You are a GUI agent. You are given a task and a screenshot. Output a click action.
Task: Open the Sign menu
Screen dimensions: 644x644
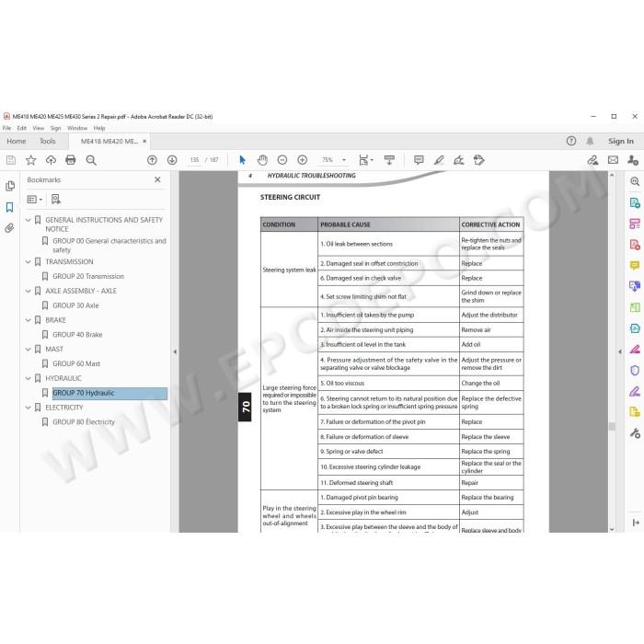pos(55,128)
